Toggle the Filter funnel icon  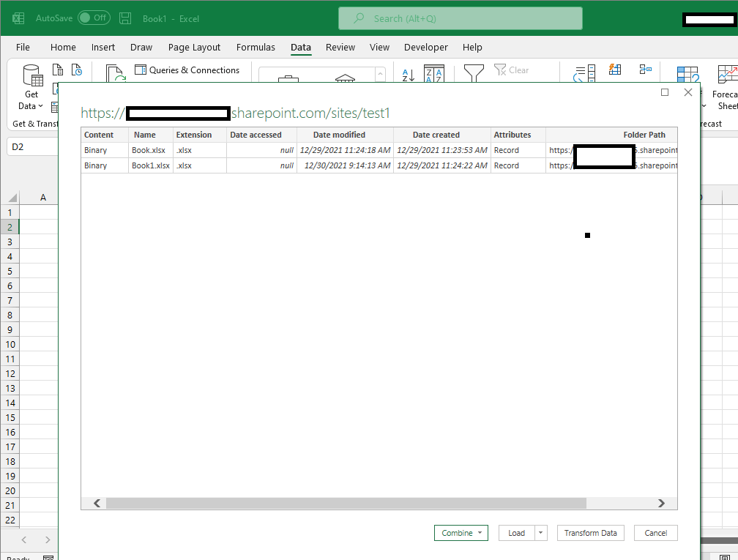tap(474, 73)
